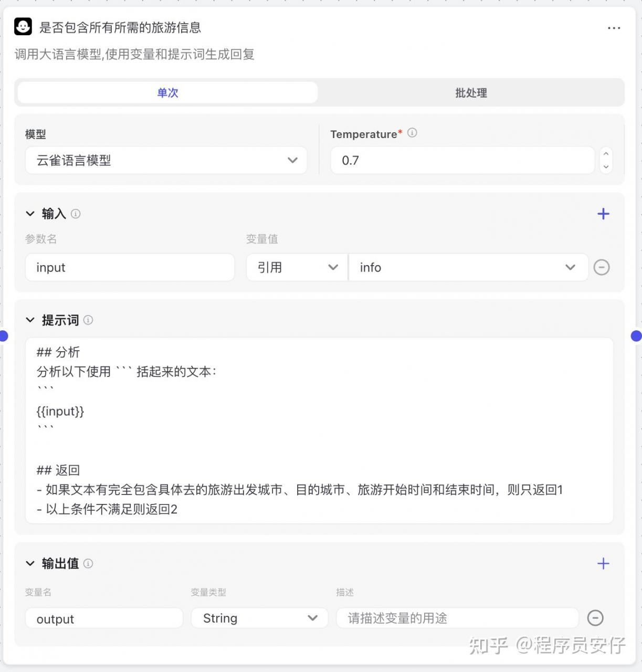The image size is (642, 672).
Task: Click the {{input}} variable in the prompt
Action: (60, 411)
